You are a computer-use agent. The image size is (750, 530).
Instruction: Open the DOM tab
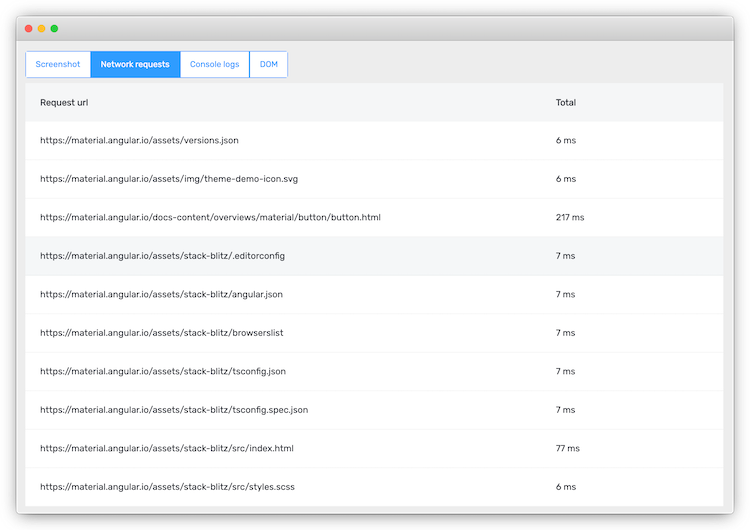pos(268,64)
